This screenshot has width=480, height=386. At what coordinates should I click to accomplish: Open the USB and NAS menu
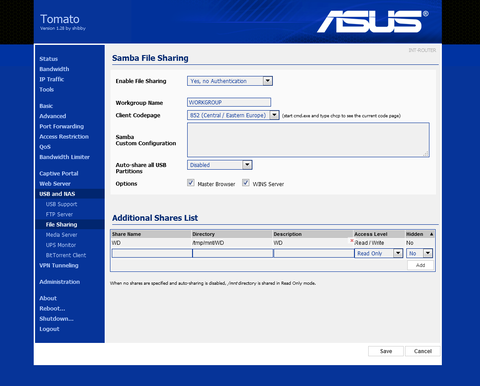coord(57,194)
